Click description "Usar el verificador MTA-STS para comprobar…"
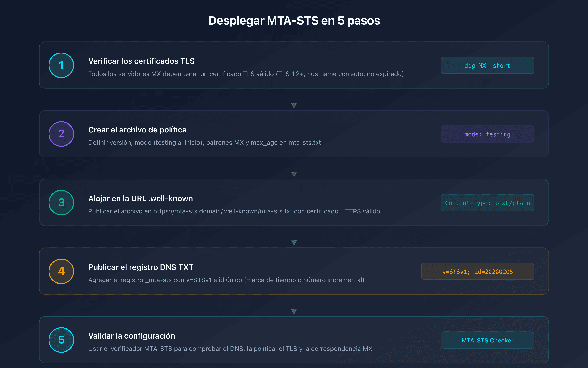 (x=230, y=349)
